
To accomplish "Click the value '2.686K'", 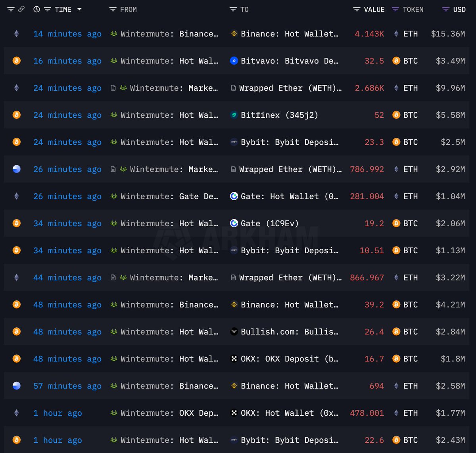I will (369, 88).
